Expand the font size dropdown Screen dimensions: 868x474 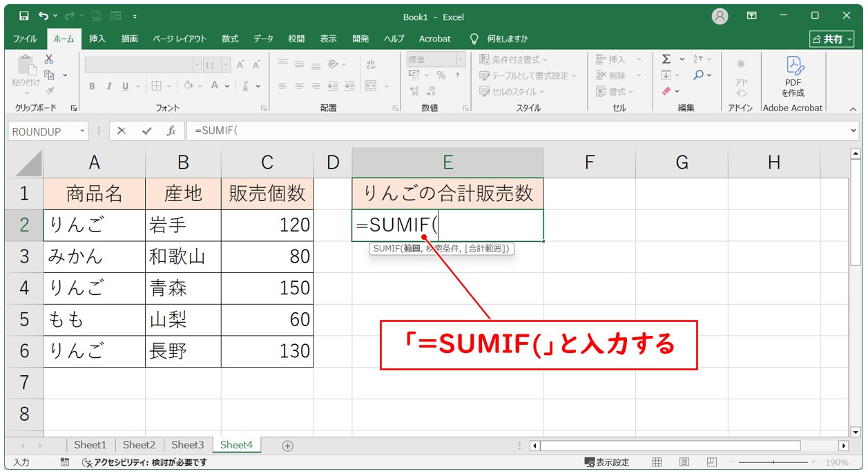tap(226, 65)
